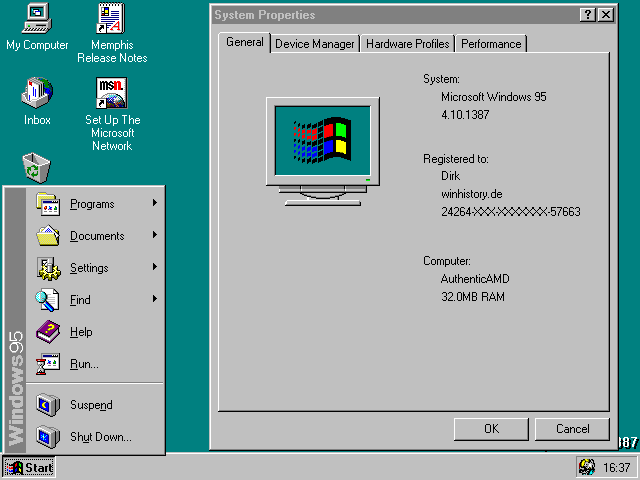This screenshot has width=640, height=480.
Task: Choose Find in the Start menu
Action: point(96,300)
